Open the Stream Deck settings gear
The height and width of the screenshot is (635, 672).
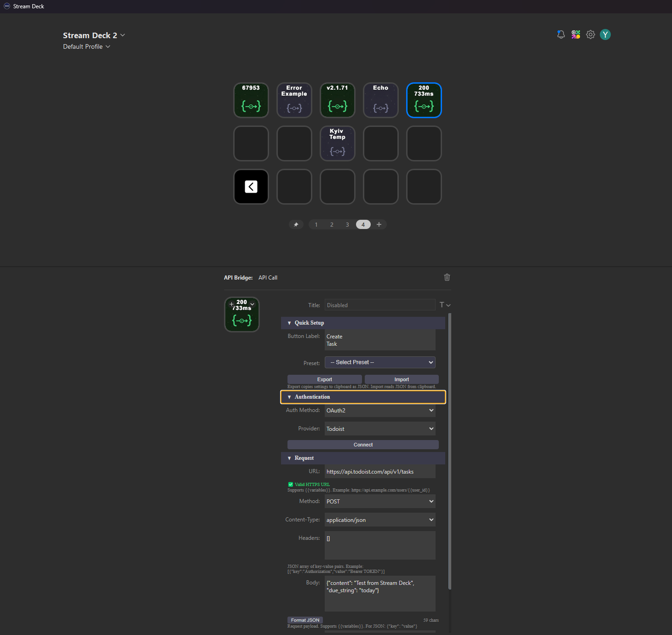pos(591,34)
